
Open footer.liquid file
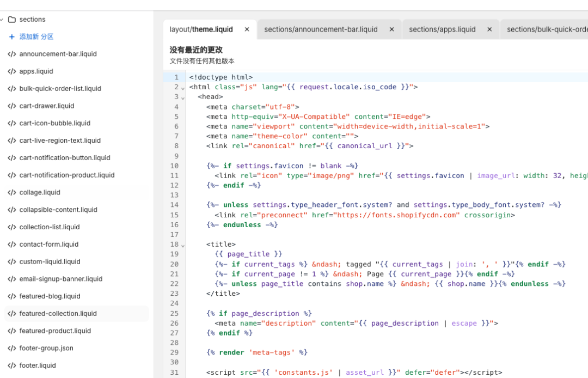tap(38, 365)
